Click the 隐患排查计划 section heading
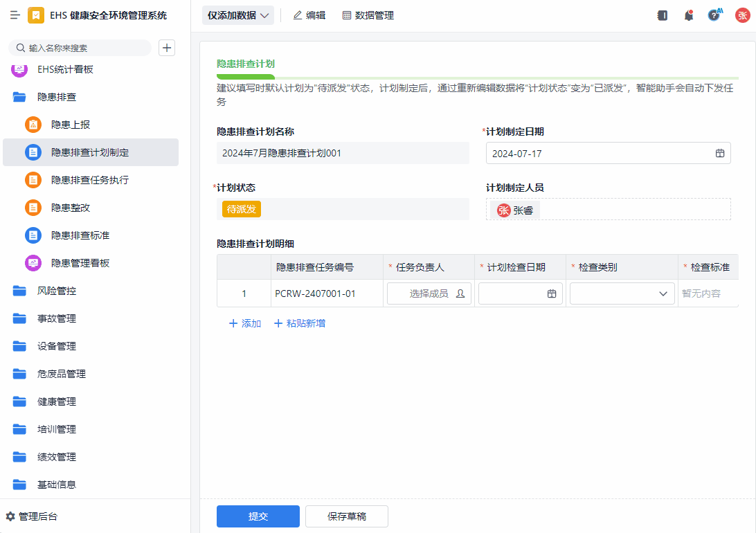The height and width of the screenshot is (533, 756). click(x=245, y=64)
